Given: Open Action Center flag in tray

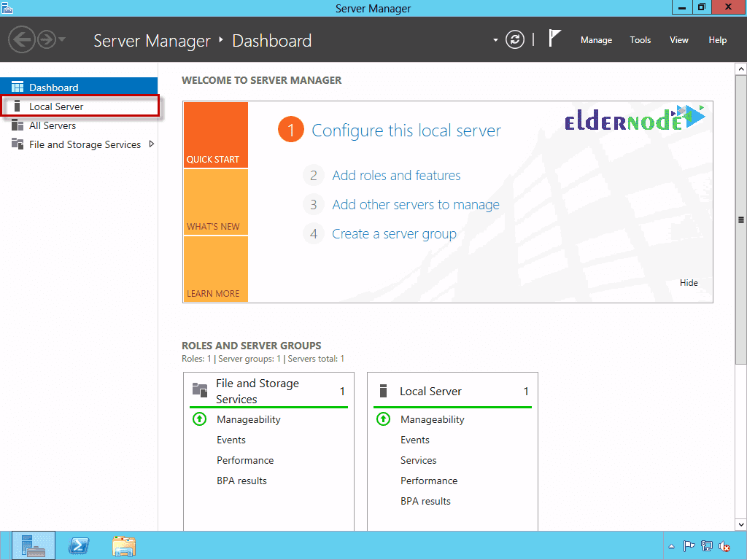Looking at the screenshot, I should click(x=689, y=546).
